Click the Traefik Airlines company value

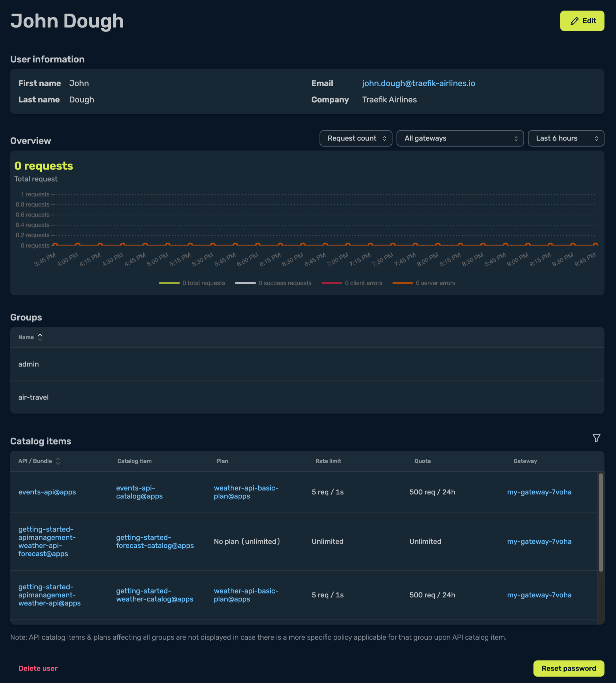coord(389,100)
